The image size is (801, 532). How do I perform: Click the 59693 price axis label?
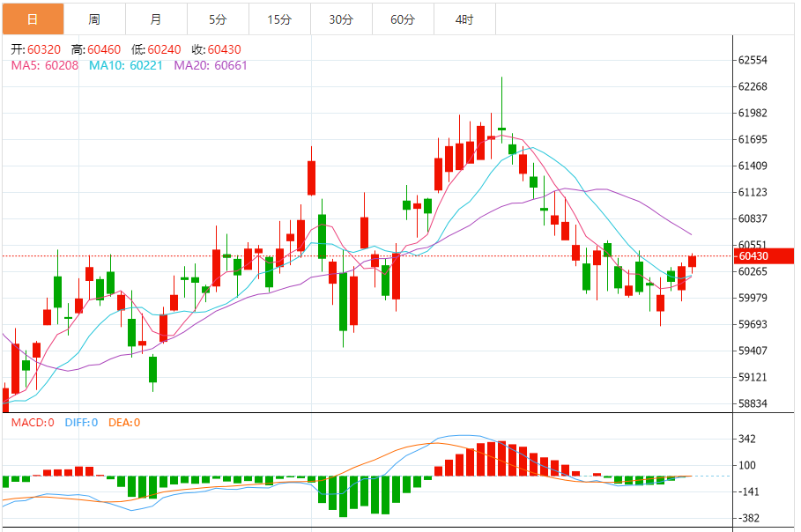(x=753, y=324)
